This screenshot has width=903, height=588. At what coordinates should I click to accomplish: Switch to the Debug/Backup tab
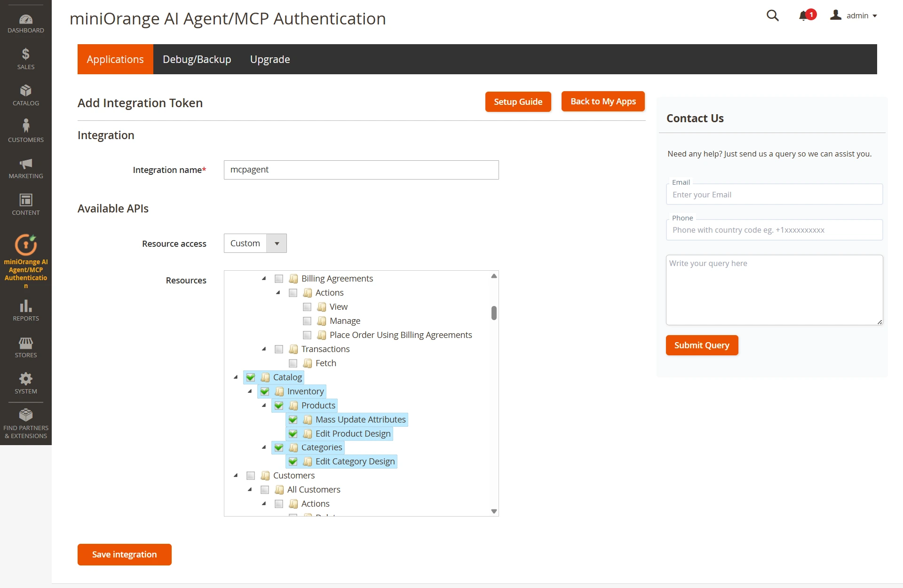(x=197, y=59)
